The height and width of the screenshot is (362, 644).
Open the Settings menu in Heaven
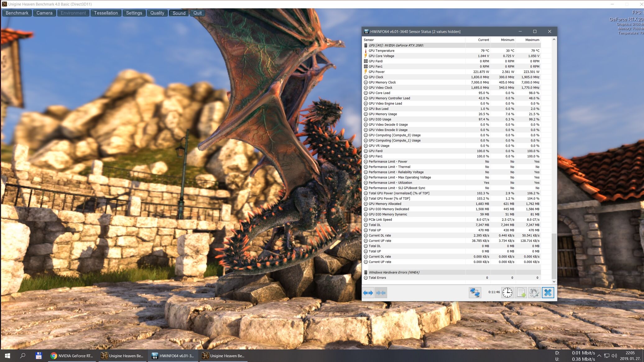click(134, 13)
